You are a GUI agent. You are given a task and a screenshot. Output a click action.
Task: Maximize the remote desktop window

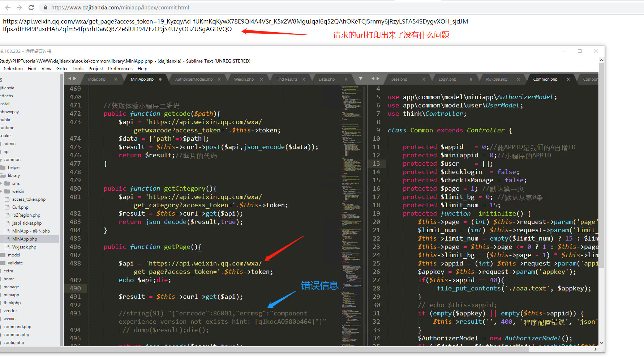pos(580,51)
